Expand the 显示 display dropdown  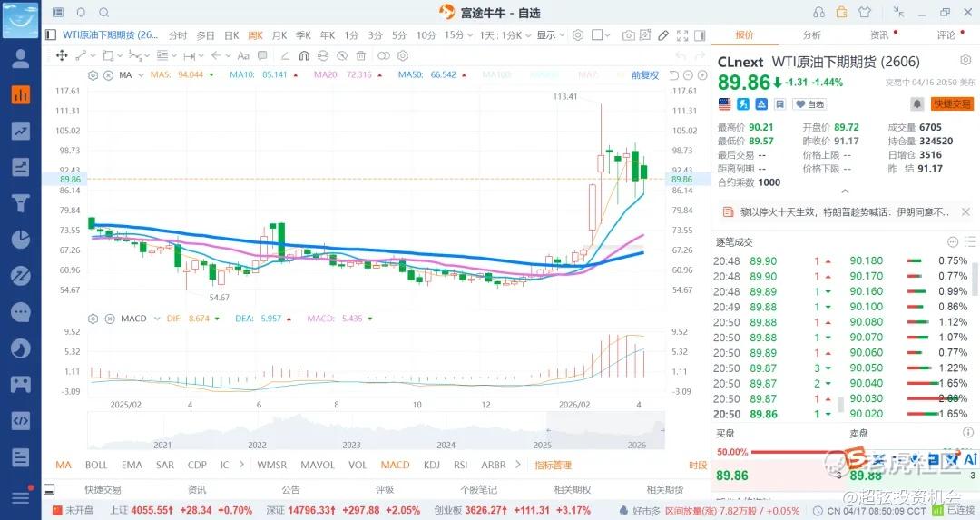pyautogui.click(x=550, y=35)
